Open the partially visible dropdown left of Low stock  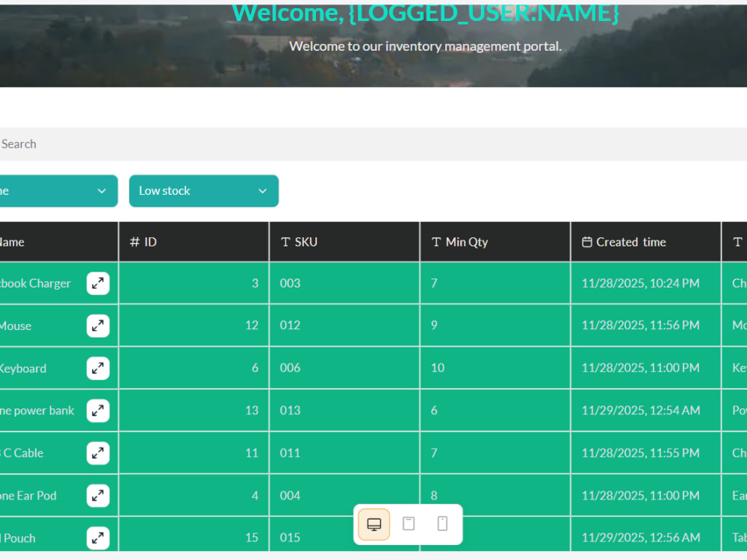click(x=58, y=191)
